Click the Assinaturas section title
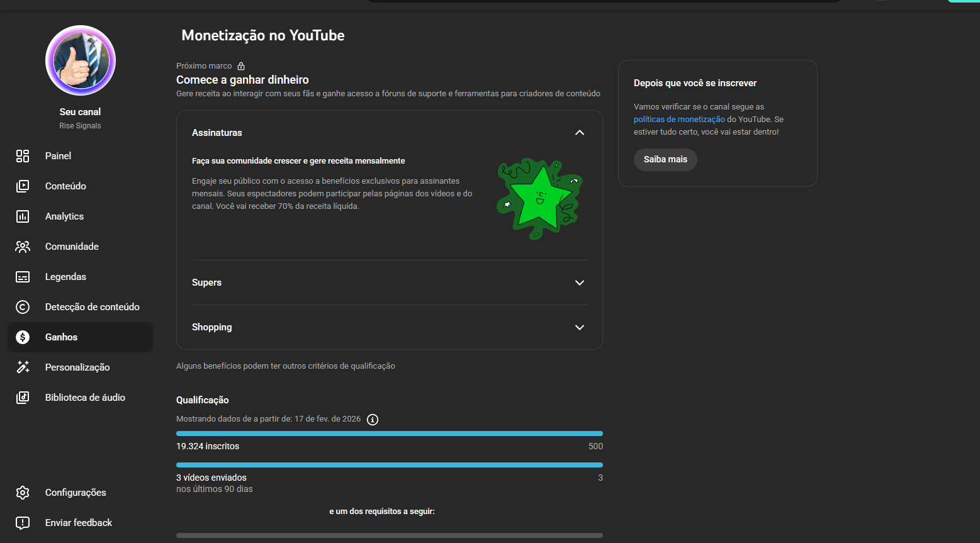The height and width of the screenshot is (543, 980). pos(217,133)
